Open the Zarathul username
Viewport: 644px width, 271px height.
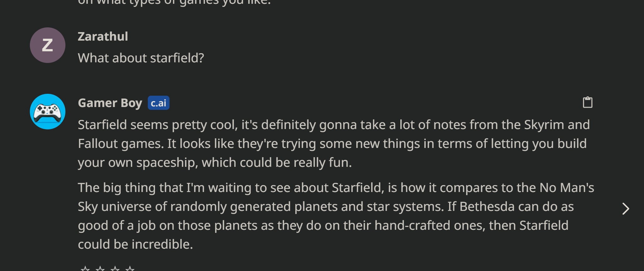pyautogui.click(x=103, y=37)
